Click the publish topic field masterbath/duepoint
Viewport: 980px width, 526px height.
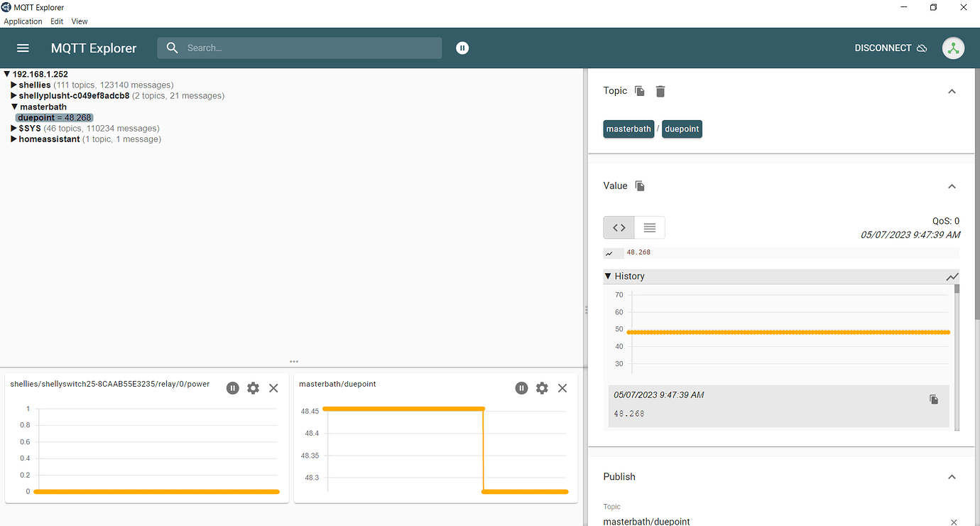coord(774,521)
